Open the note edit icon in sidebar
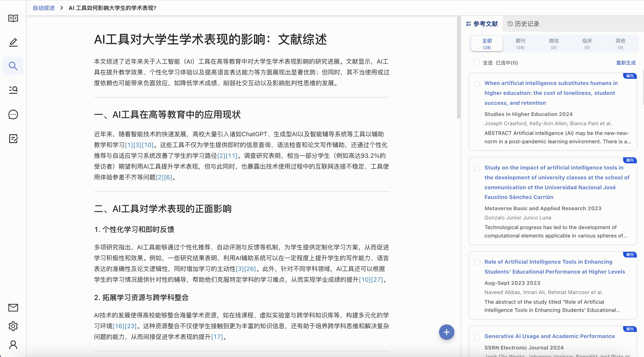The image size is (644, 357). tap(13, 139)
